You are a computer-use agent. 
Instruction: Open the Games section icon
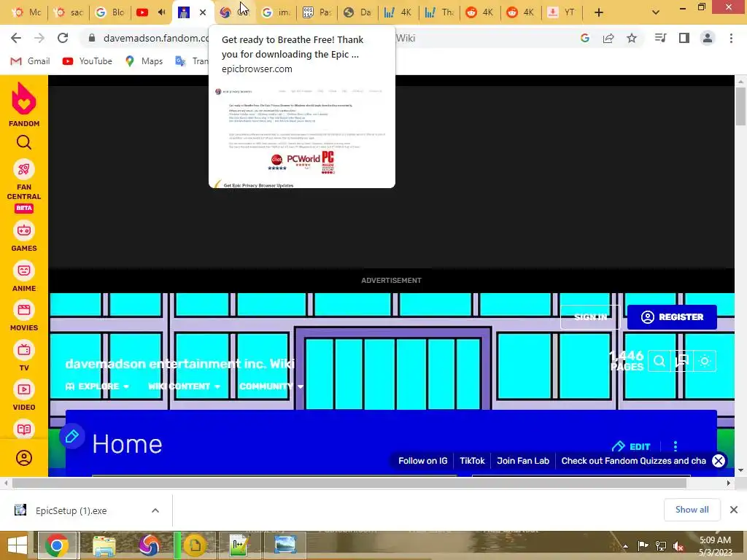point(24,231)
